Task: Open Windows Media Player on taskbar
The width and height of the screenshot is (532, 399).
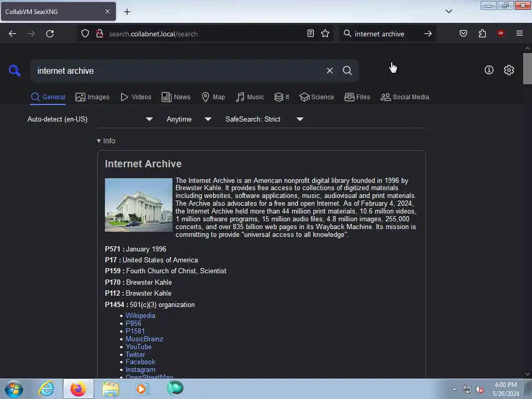Action: pos(141,389)
